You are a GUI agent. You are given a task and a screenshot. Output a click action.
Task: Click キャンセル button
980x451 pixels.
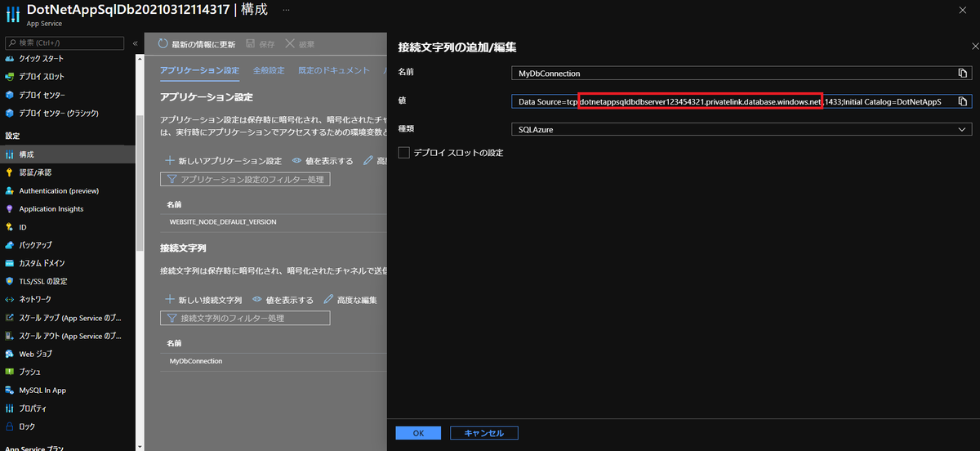coord(483,433)
